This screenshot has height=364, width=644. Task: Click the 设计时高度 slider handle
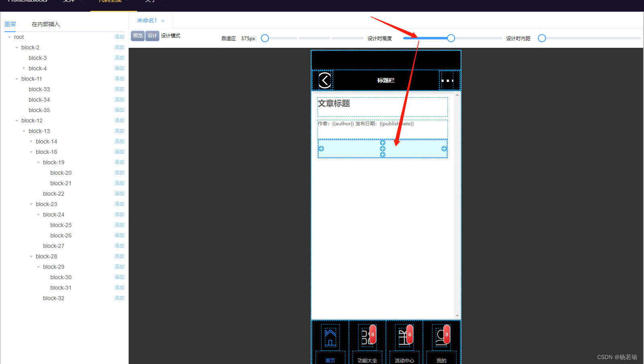point(451,38)
